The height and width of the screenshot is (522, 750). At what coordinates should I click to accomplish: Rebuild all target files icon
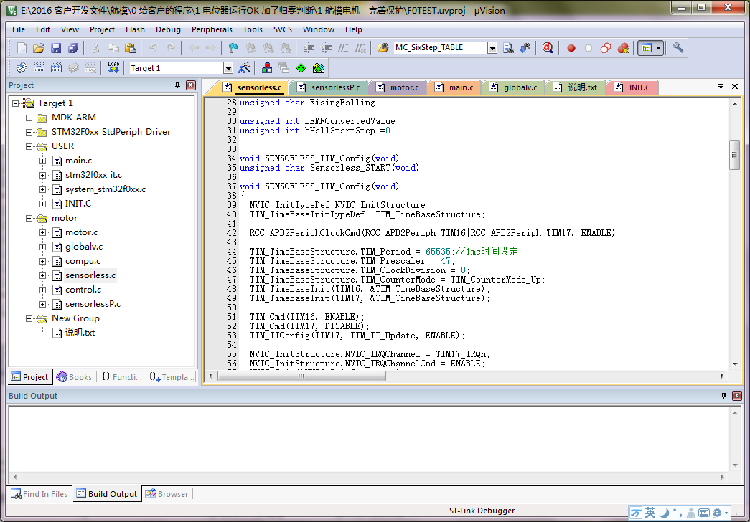56,67
